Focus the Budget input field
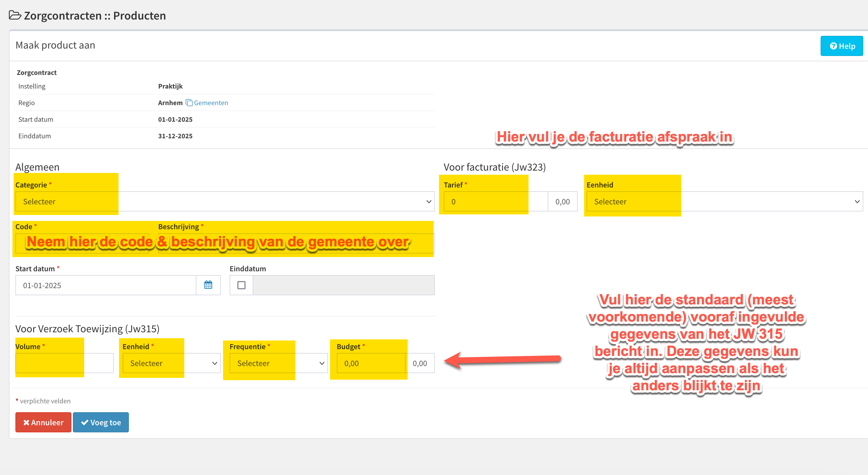The height and width of the screenshot is (475, 868). tap(371, 363)
